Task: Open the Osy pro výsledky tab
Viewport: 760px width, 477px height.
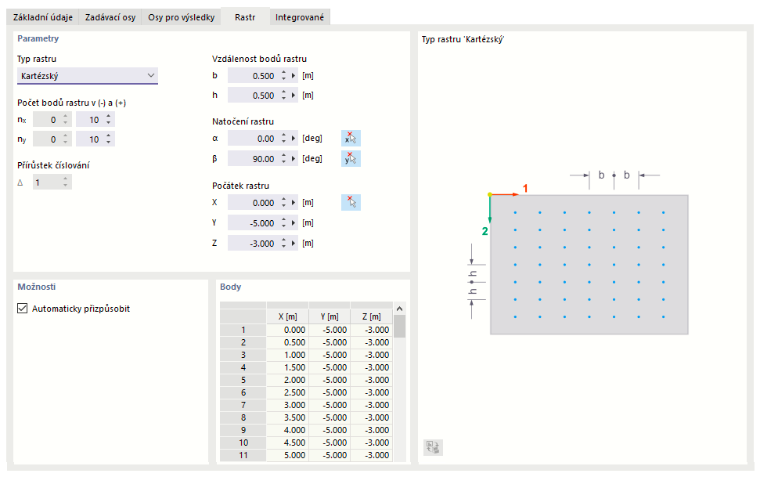Action: [x=181, y=17]
